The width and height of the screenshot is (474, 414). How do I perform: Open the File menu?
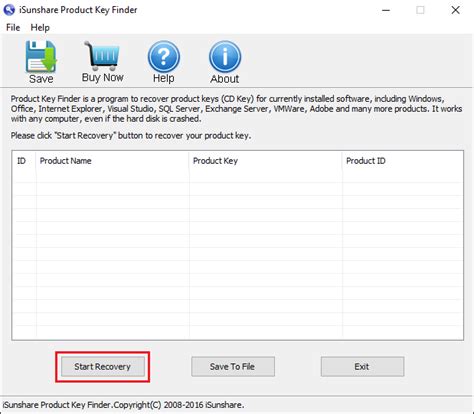coord(13,27)
